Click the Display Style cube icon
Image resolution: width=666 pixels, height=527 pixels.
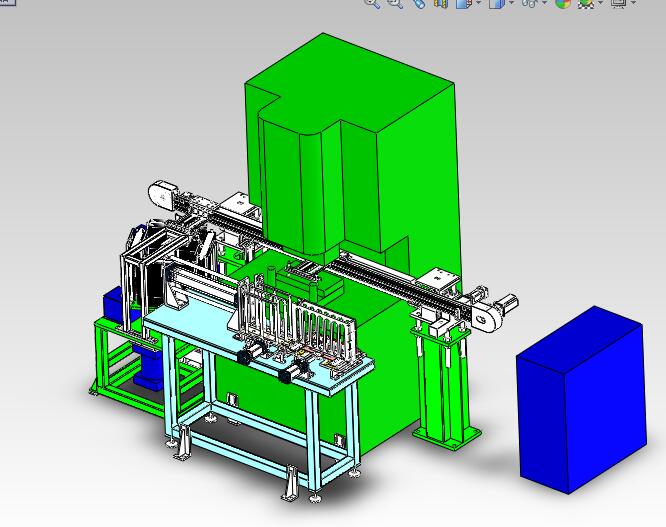497,3
